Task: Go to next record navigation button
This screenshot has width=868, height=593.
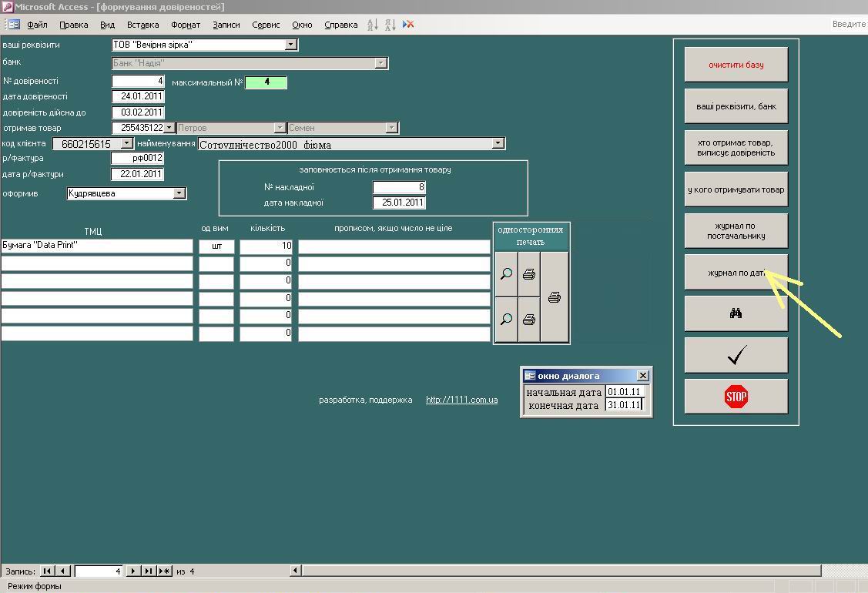Action: click(x=132, y=571)
